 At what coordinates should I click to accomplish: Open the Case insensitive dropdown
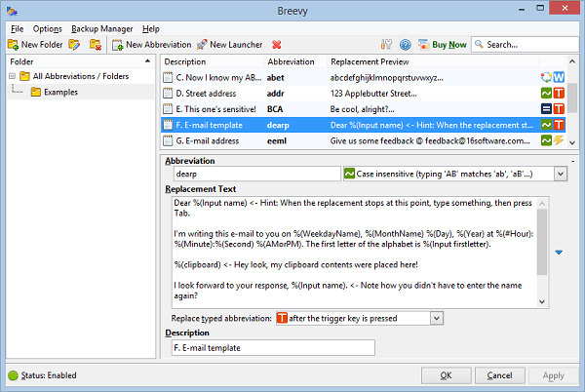pyautogui.click(x=561, y=174)
